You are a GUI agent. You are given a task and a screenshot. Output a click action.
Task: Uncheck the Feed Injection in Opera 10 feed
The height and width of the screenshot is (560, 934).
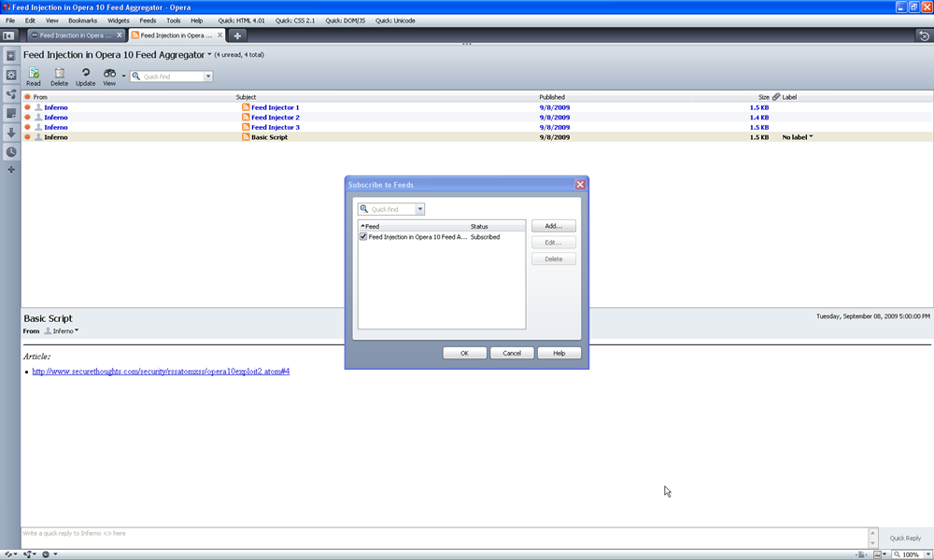tap(363, 237)
